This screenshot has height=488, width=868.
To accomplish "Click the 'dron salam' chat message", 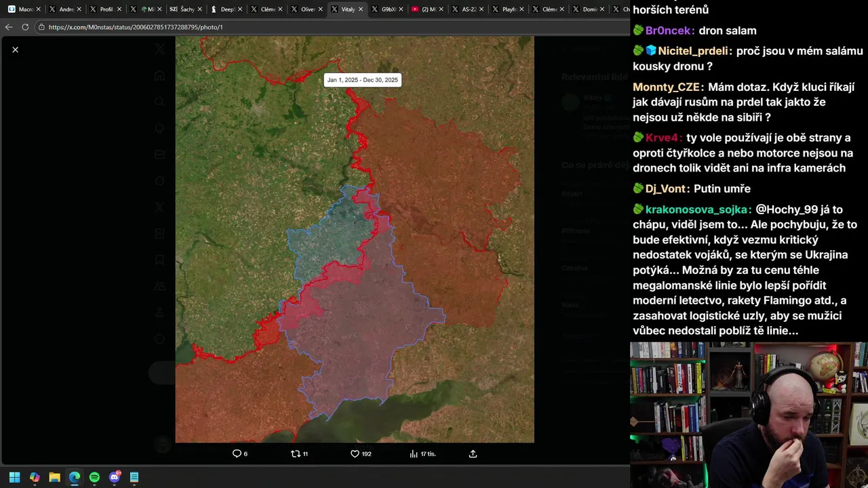I will point(728,30).
